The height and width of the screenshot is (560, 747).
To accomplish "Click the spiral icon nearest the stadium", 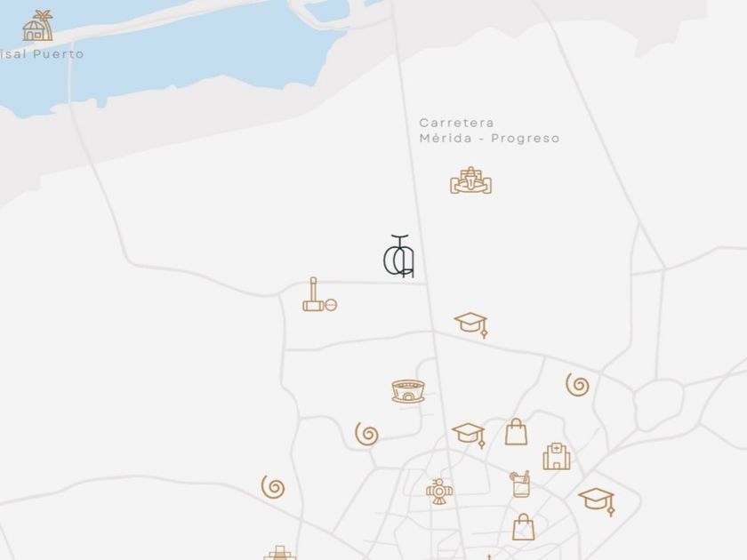I will click(x=366, y=434).
